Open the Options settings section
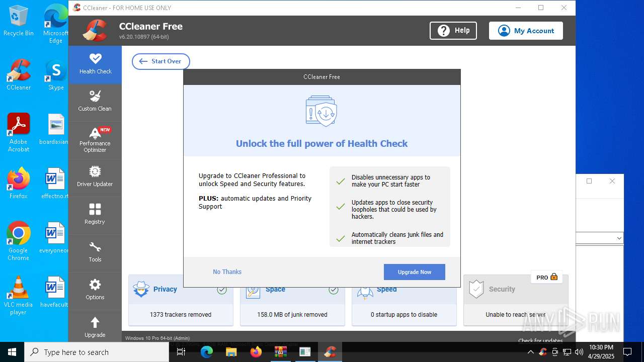Image resolution: width=644 pixels, height=362 pixels. [95, 291]
